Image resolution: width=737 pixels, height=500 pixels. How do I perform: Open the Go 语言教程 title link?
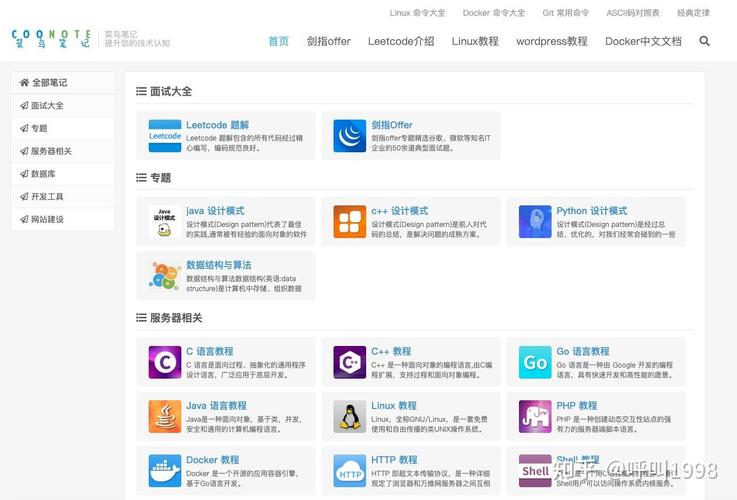coord(583,352)
